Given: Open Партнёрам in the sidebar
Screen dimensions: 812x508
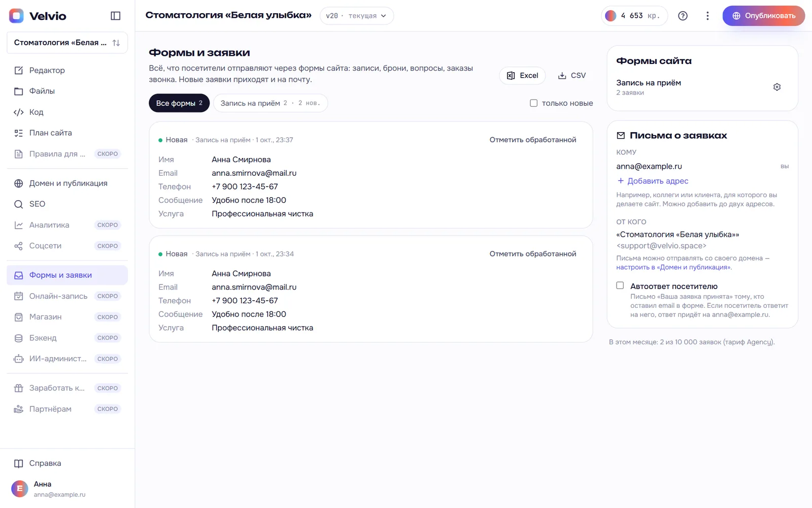Looking at the screenshot, I should point(67,409).
